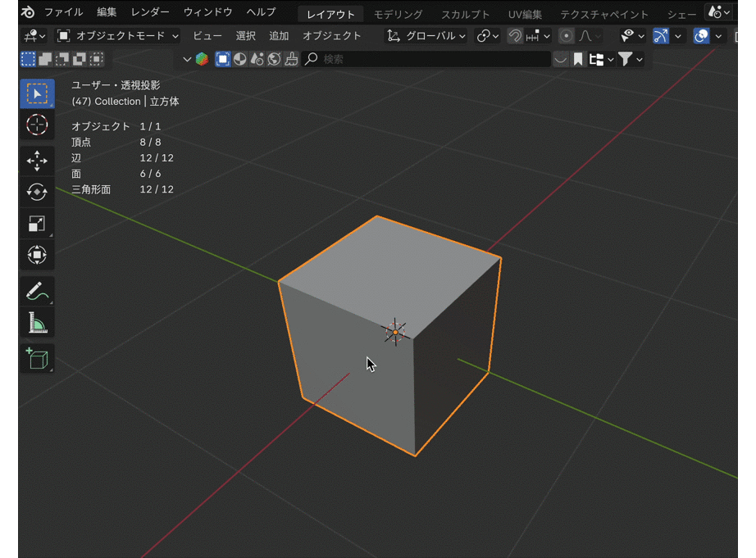Image resolution: width=756 pixels, height=558 pixels.
Task: Toggle proportional editing
Action: 567,36
